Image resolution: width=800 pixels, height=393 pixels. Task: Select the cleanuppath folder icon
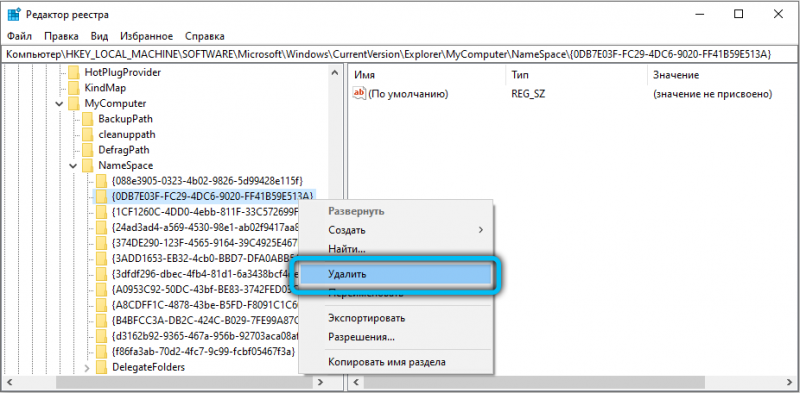click(88, 135)
